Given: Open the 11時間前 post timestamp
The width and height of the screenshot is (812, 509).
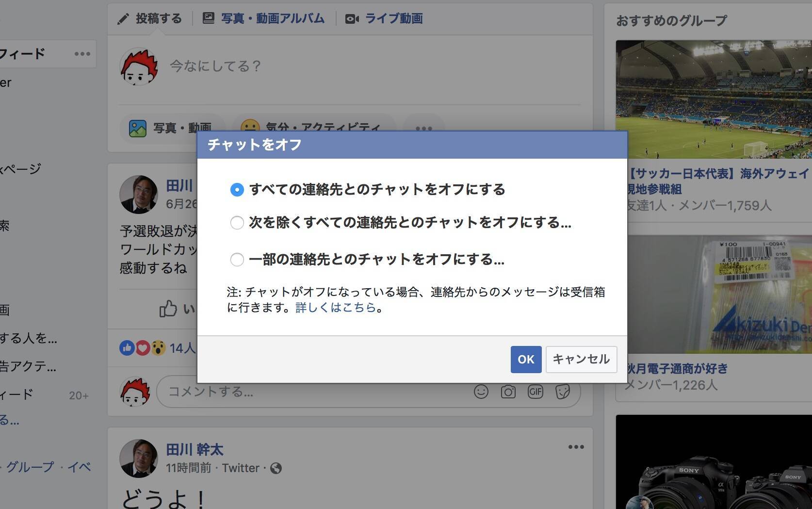Looking at the screenshot, I should tap(189, 468).
